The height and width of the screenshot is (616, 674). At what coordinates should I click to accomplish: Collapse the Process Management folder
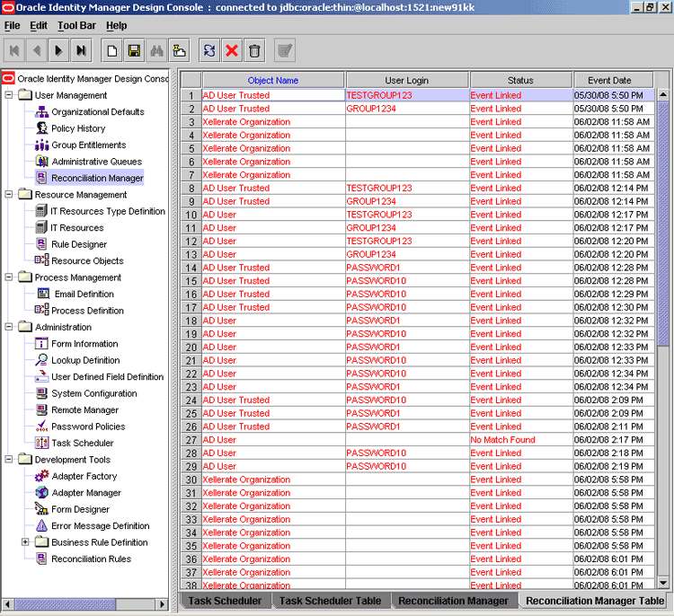[8, 277]
